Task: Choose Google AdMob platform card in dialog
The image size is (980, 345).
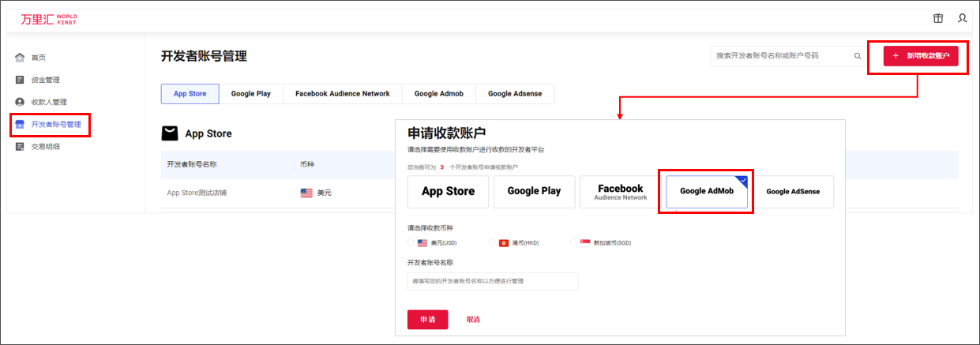Action: pos(707,192)
